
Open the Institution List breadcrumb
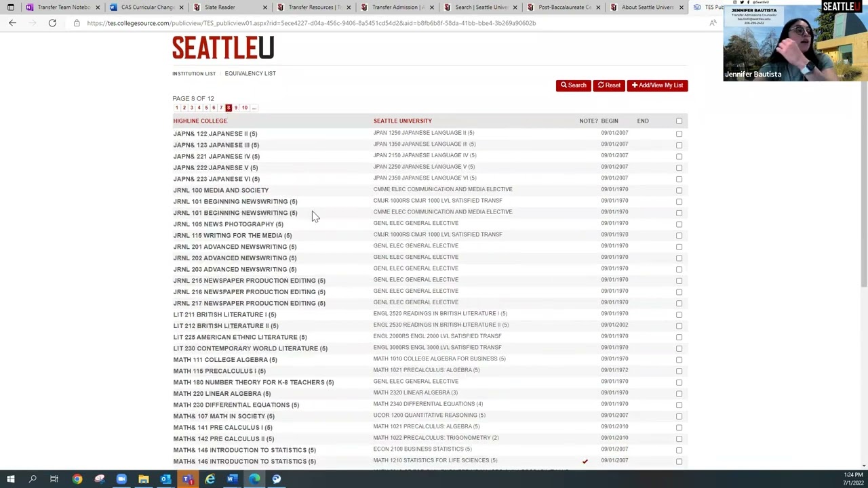point(194,73)
